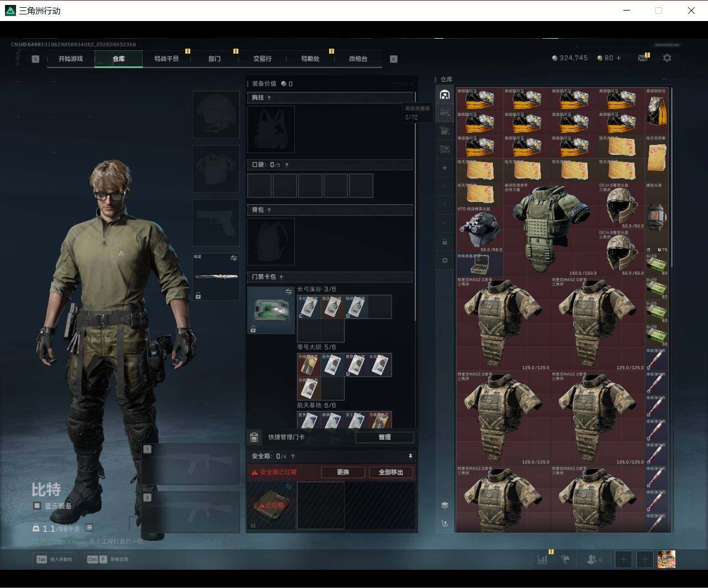Image resolution: width=708 pixels, height=588 pixels.
Task: Click the help icon next to 门禁卡包
Action: (x=281, y=277)
